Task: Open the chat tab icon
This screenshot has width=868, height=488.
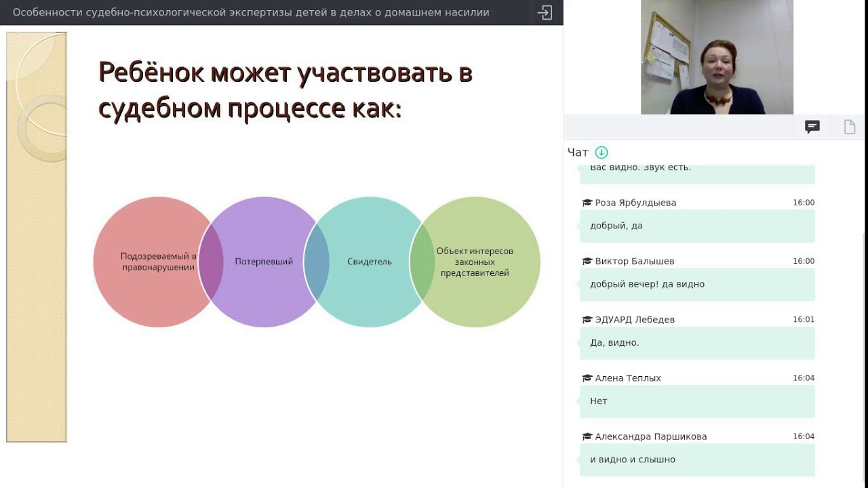Action: [812, 127]
